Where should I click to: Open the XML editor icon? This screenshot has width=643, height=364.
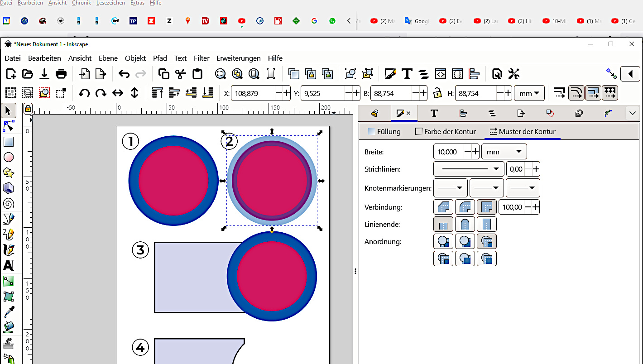441,74
